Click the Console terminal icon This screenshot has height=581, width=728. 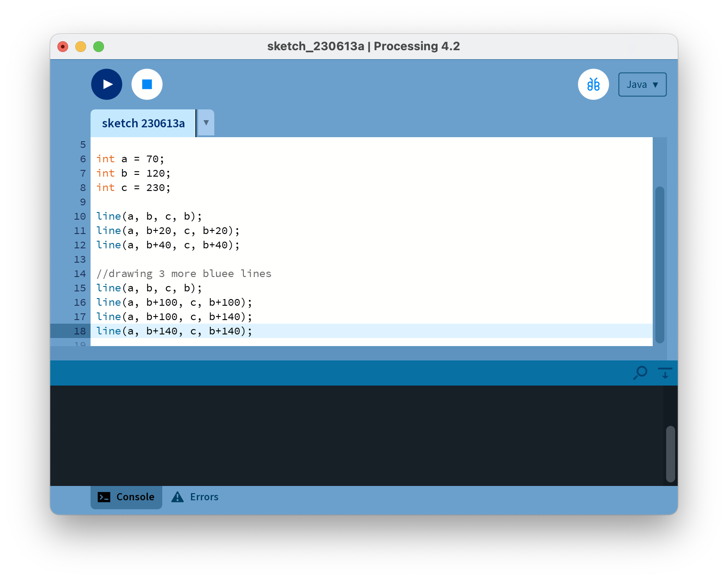tap(104, 497)
